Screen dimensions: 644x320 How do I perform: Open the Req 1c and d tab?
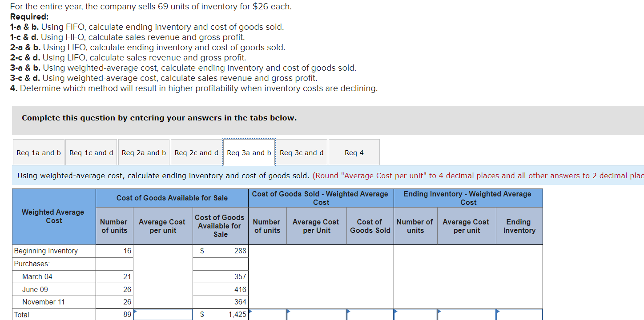click(91, 152)
